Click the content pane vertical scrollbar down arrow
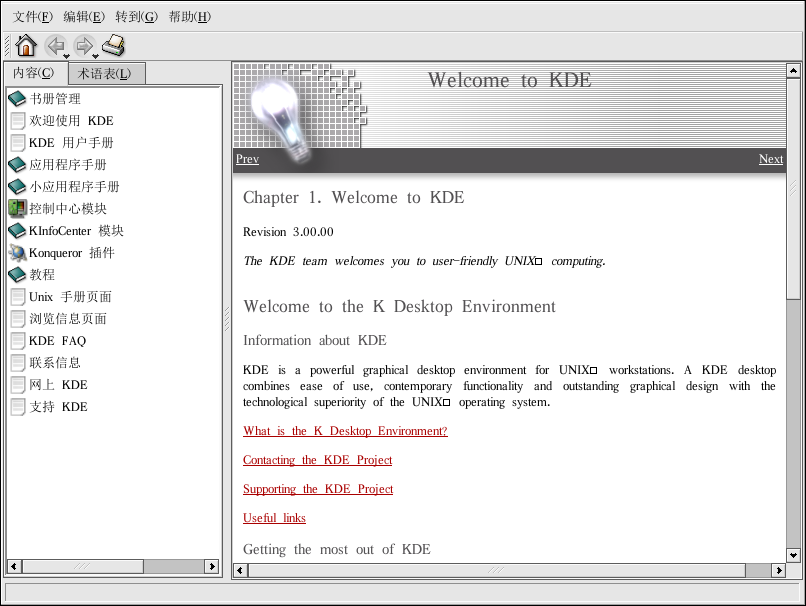 [x=793, y=554]
